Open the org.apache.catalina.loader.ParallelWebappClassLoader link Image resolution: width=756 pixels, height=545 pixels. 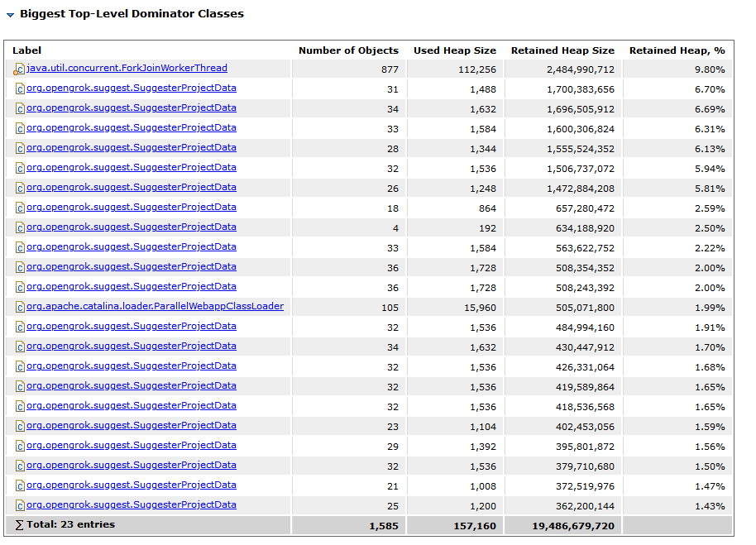pyautogui.click(x=154, y=306)
